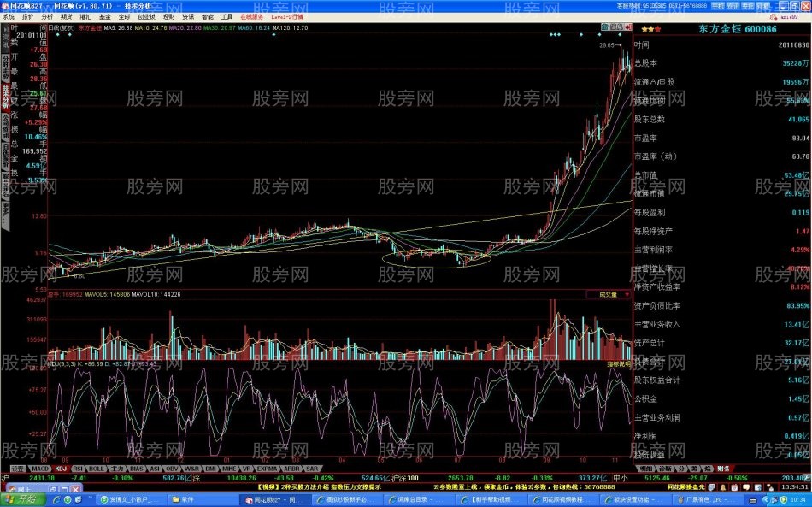Open the 分析 menu
This screenshot has width=812, height=507.
(48, 16)
